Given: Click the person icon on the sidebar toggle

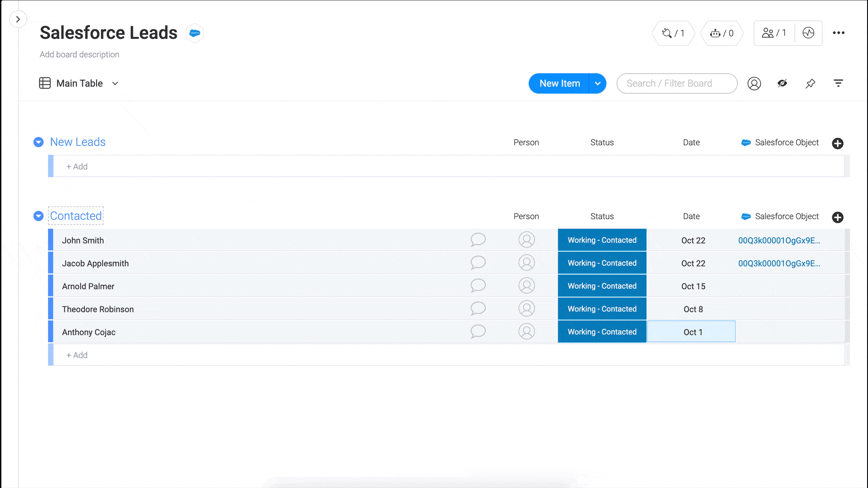Looking at the screenshot, I should pos(754,84).
